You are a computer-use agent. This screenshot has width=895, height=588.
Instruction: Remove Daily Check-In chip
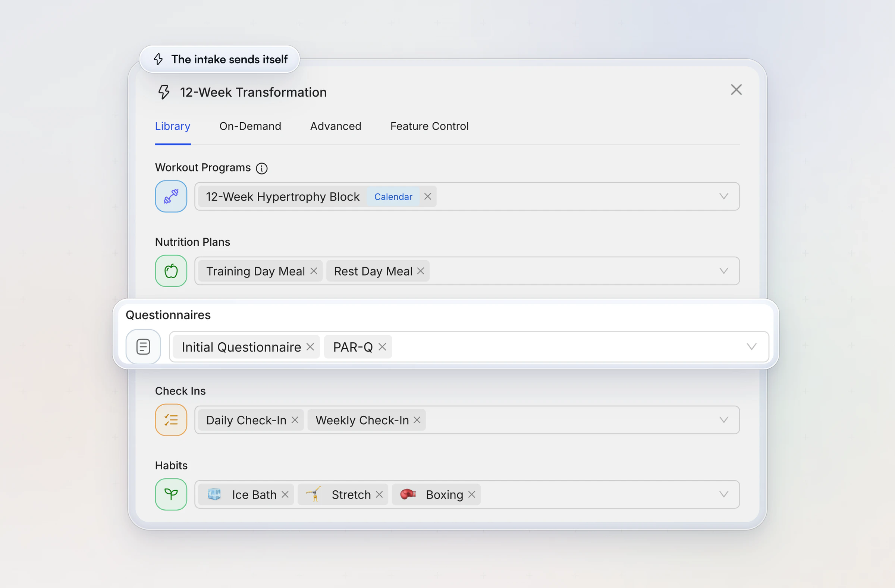point(295,419)
